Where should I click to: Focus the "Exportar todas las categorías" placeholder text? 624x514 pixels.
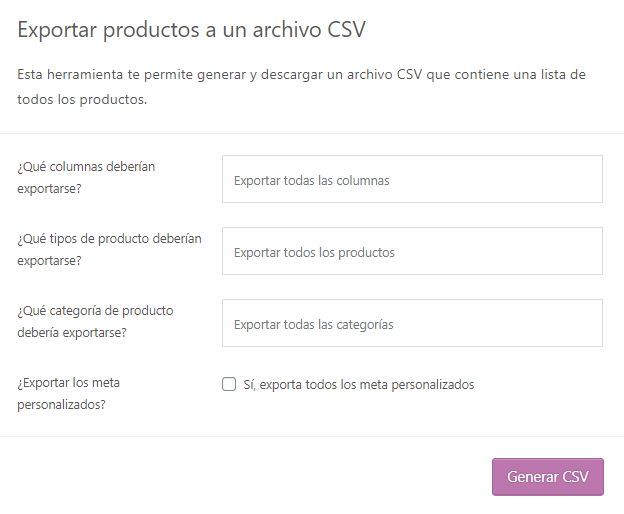coord(313,325)
